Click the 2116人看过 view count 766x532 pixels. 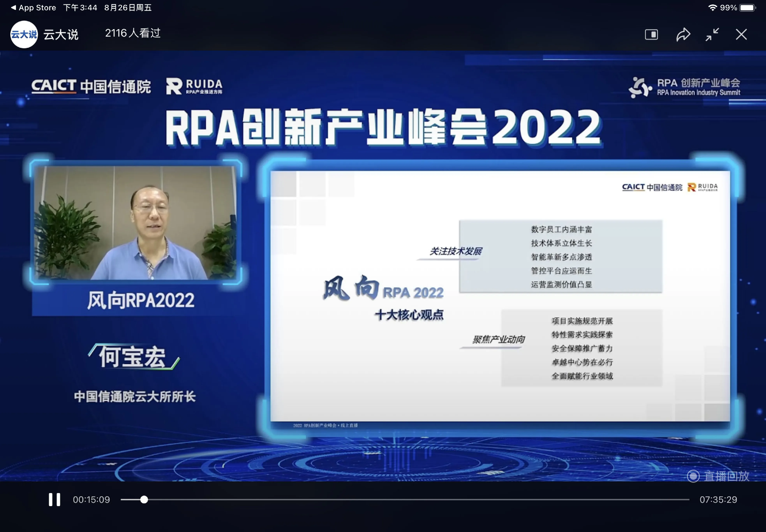[133, 33]
